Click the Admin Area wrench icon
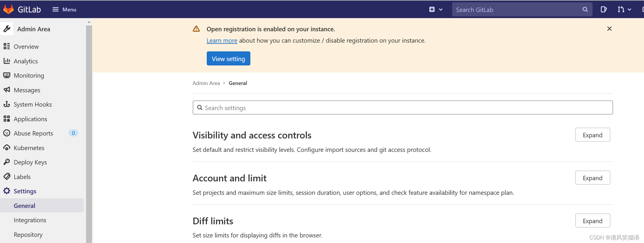The height and width of the screenshot is (243, 644). [7, 29]
